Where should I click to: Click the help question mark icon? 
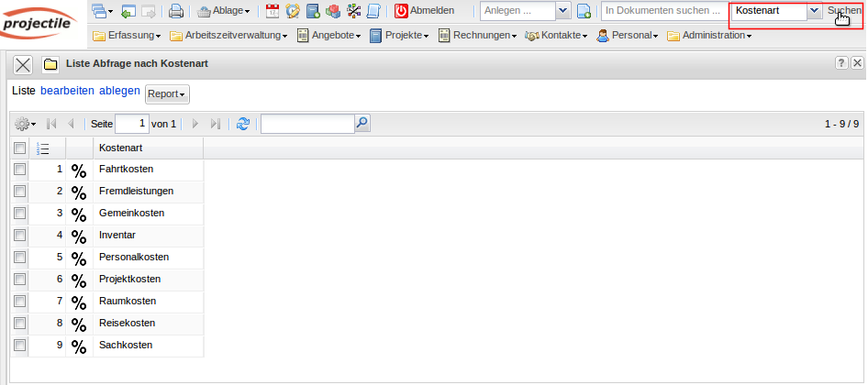pos(841,62)
